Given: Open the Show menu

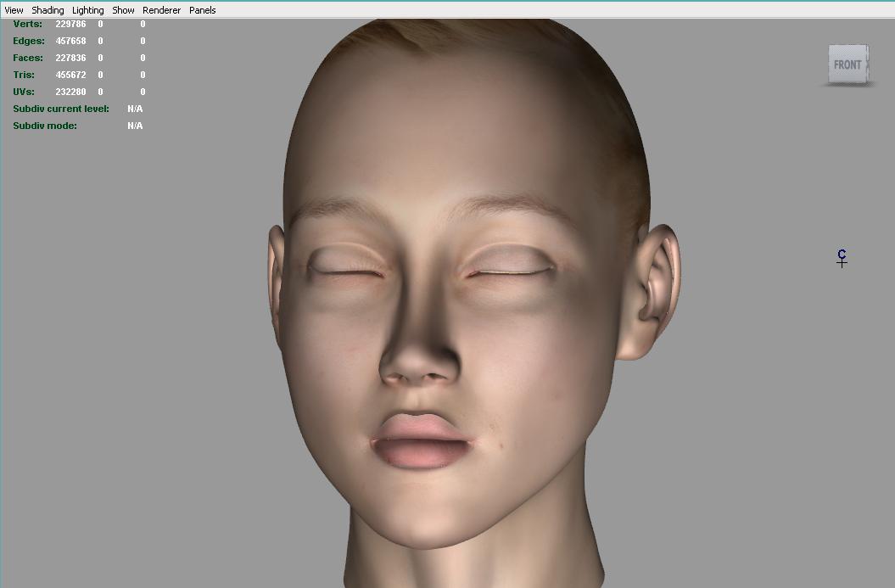Looking at the screenshot, I should (123, 10).
